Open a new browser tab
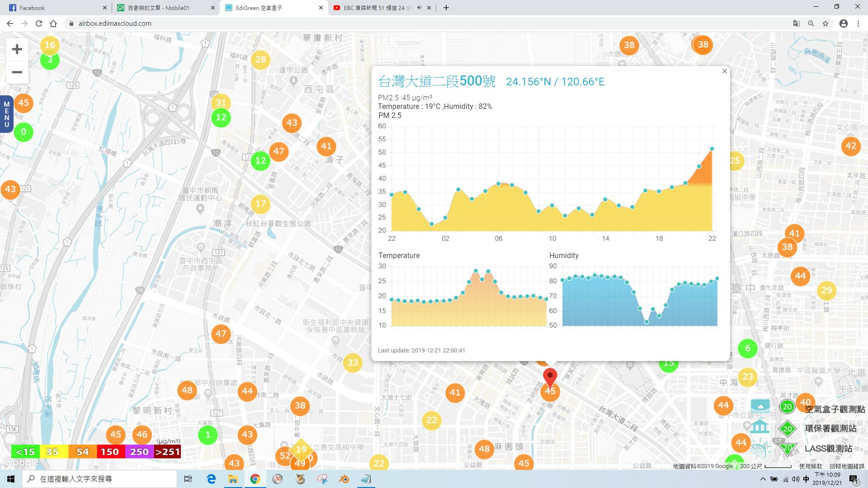 coord(446,8)
